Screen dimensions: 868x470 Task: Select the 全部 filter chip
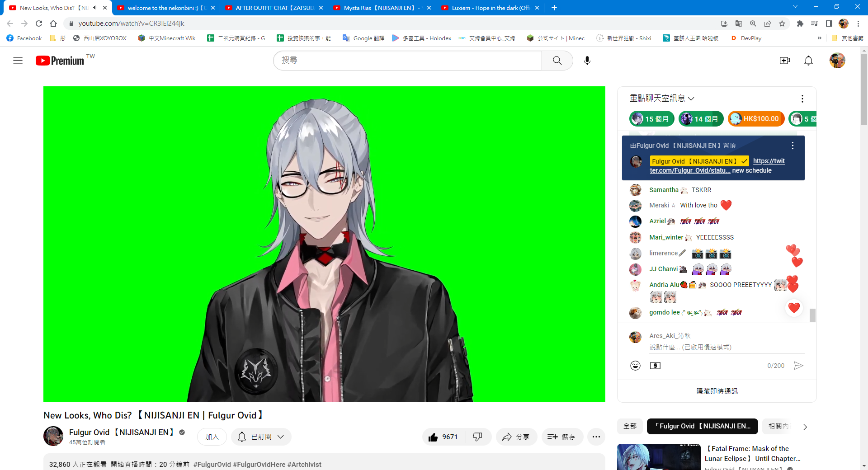pyautogui.click(x=630, y=426)
